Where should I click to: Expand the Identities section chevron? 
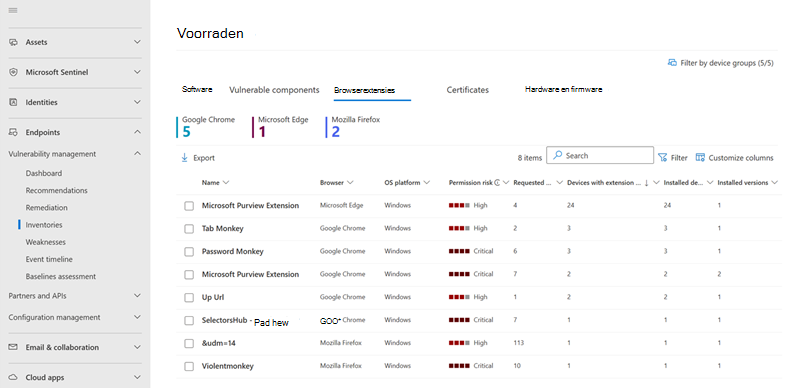pos(137,102)
